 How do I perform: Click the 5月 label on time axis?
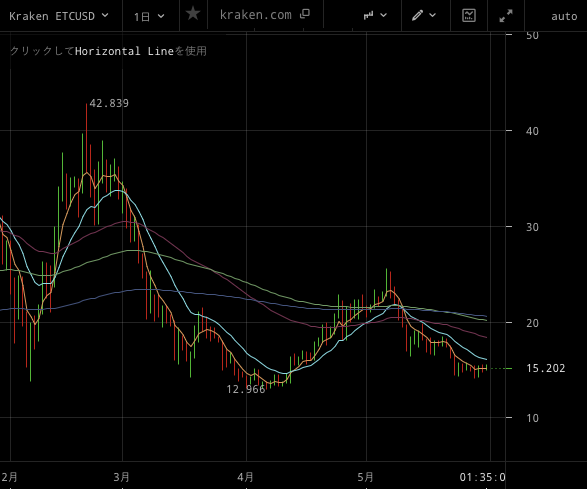coord(365,477)
